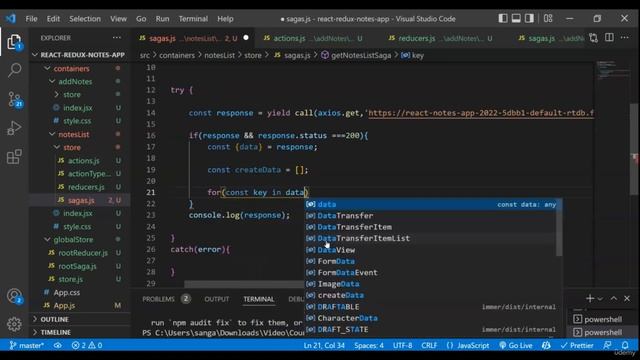
Task: Select DataTransfer autocomplete suggestion
Action: (431, 216)
